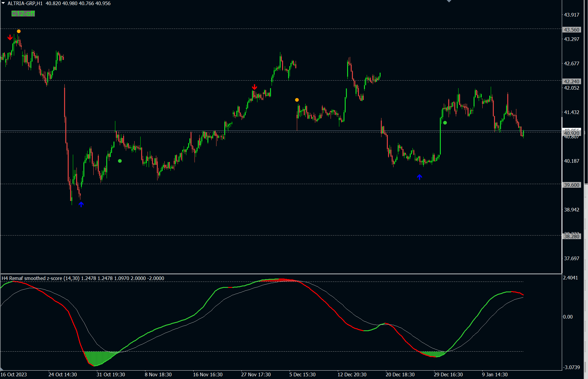Click the blue up arrow below October low
The image size is (588, 379).
tap(81, 205)
